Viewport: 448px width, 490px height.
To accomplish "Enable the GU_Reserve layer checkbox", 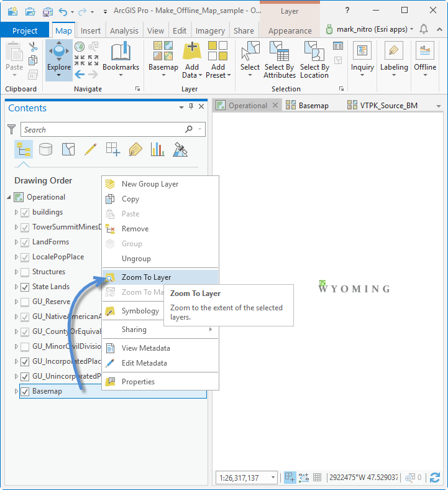I will pyautogui.click(x=25, y=302).
